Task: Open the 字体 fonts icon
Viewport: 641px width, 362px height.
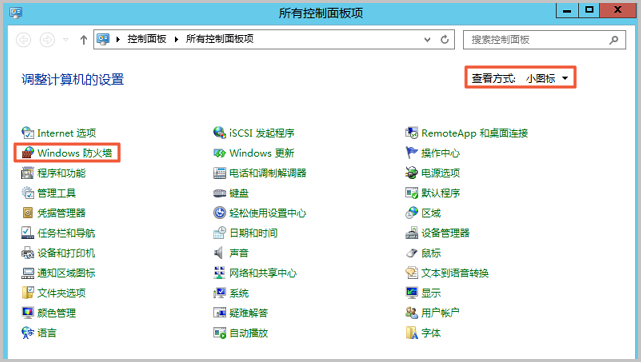Action: (x=412, y=333)
